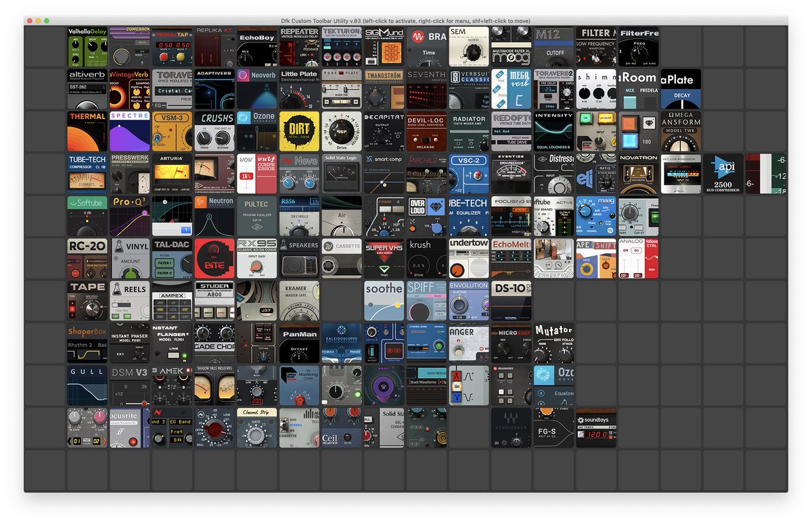The image size is (812, 524).
Task: Open the smart:comp plugin tile
Action: click(x=384, y=174)
